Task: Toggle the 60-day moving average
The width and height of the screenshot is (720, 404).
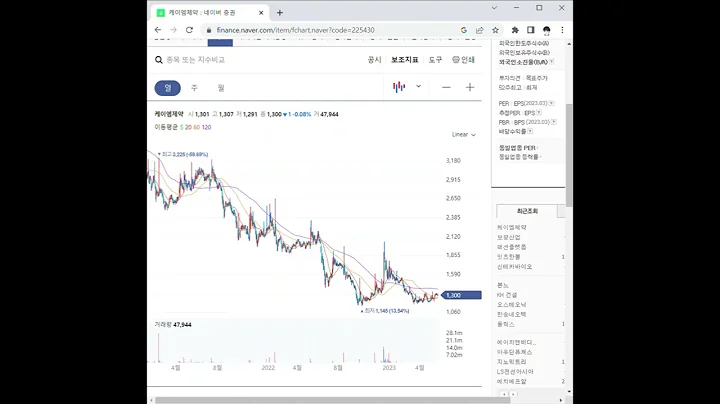Action: pos(197,127)
